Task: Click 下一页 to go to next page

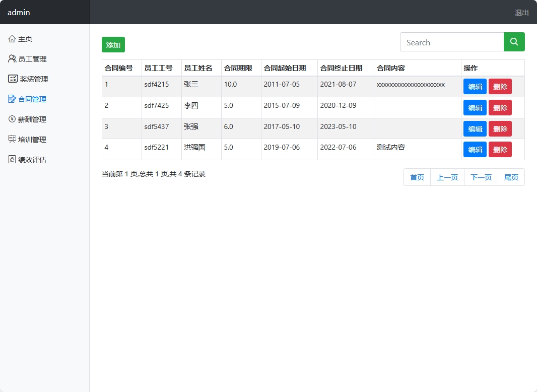Action: [480, 177]
